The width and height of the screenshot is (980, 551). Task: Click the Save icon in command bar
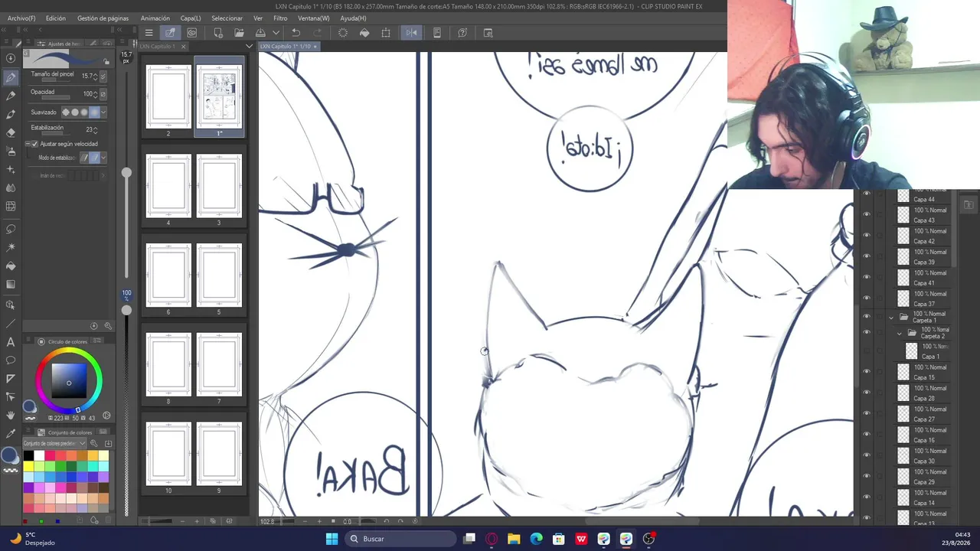coord(260,33)
